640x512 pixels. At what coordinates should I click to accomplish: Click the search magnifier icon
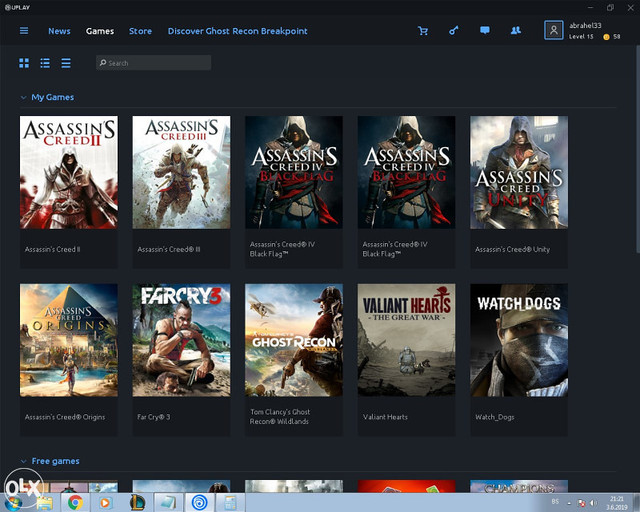tap(103, 63)
